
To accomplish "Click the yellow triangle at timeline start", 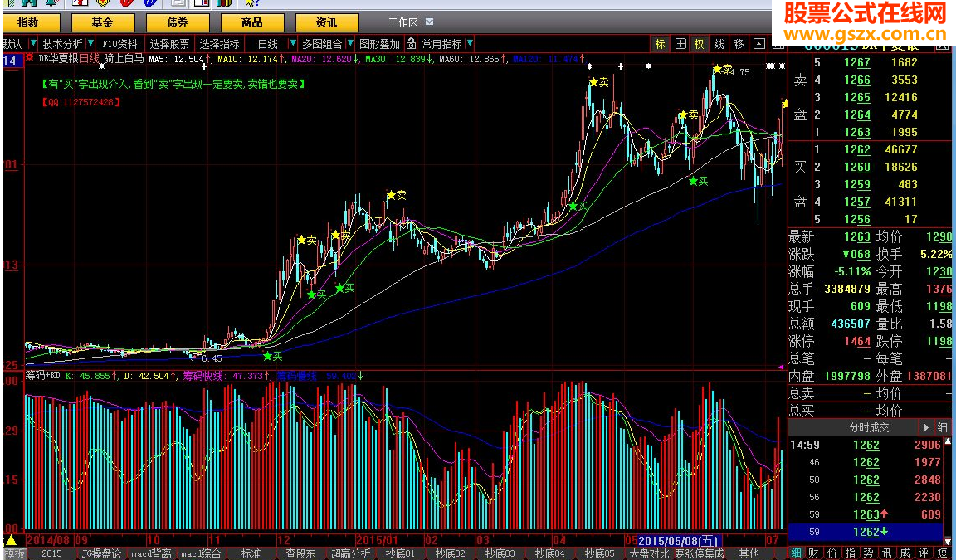I will 11,540.
